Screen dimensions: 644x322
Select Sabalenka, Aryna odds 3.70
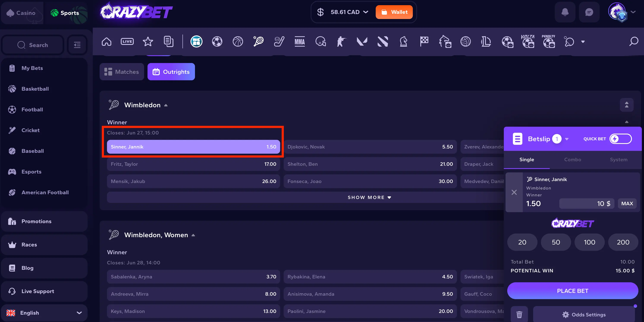193,277
